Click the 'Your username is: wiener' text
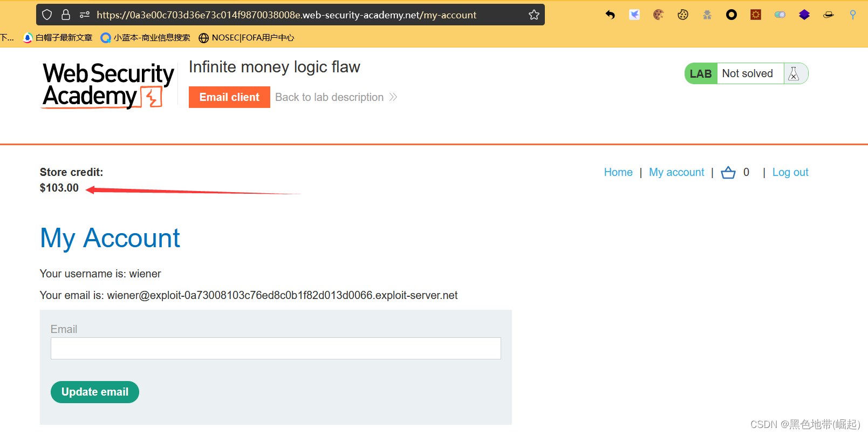 (x=100, y=274)
